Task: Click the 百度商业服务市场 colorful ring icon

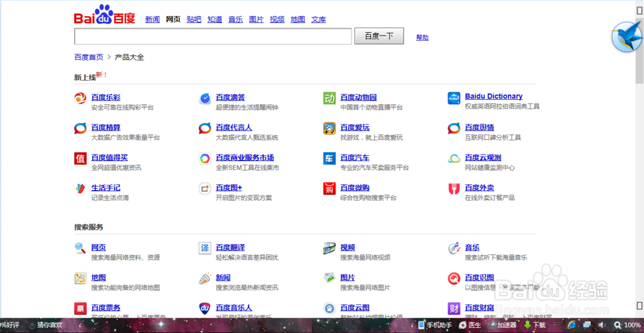Action: point(205,158)
